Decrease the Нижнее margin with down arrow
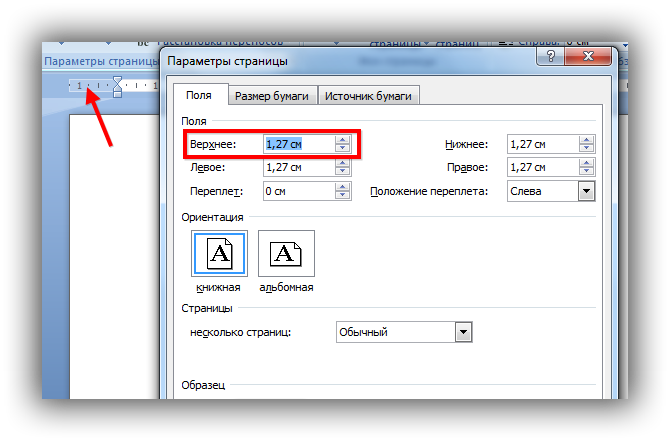Screen dimensions: 670x441 (587, 149)
